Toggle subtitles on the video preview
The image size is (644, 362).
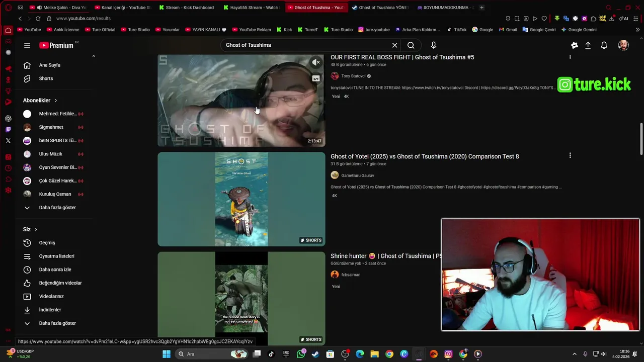coord(316,78)
